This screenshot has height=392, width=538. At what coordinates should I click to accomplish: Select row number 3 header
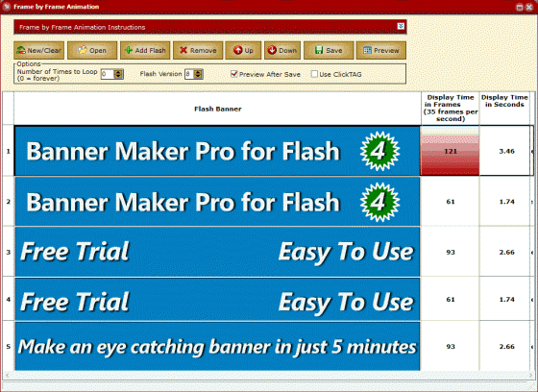9,252
